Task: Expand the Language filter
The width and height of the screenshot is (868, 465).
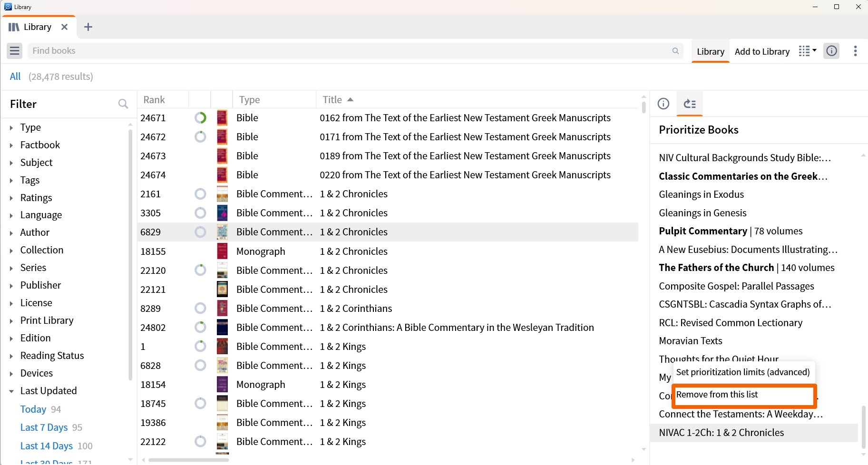Action: (x=11, y=215)
